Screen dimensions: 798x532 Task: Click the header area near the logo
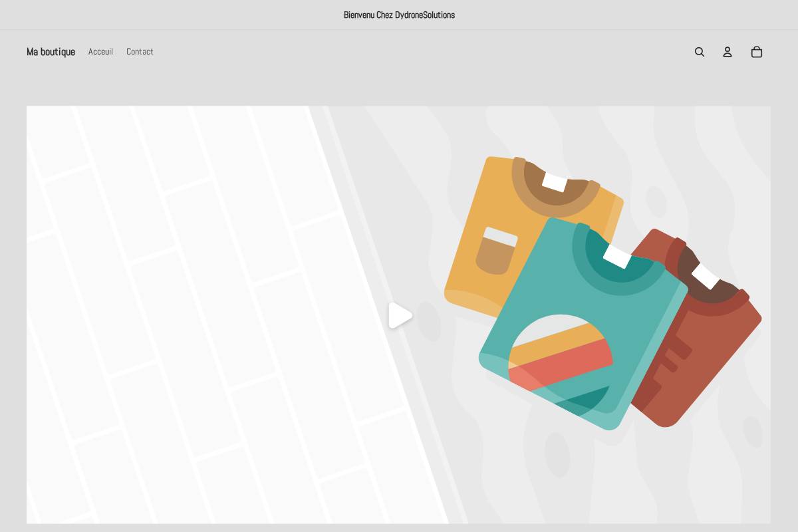coord(51,52)
